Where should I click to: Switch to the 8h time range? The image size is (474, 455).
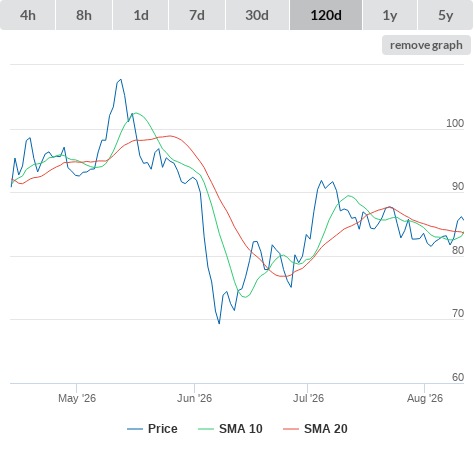[x=84, y=15]
